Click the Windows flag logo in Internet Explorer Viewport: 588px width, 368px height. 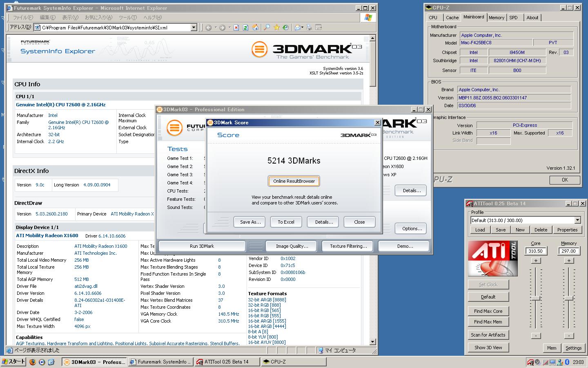pyautogui.click(x=368, y=17)
